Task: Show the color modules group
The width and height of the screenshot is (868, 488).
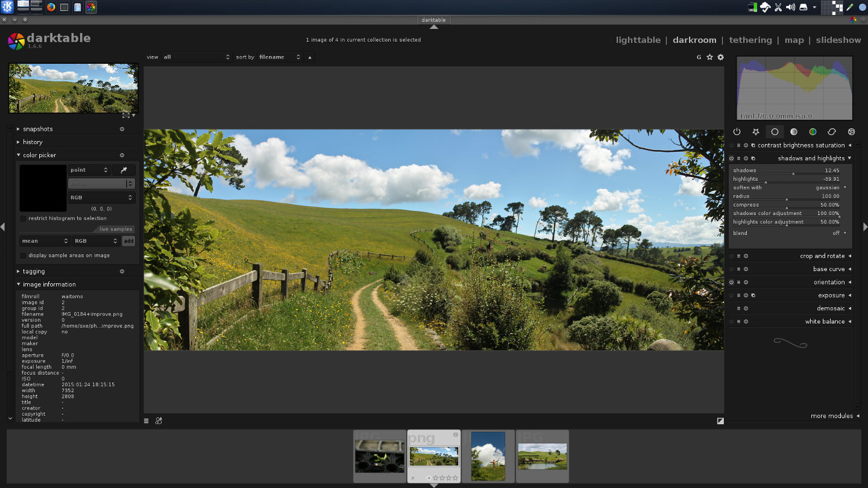Action: pyautogui.click(x=813, y=131)
